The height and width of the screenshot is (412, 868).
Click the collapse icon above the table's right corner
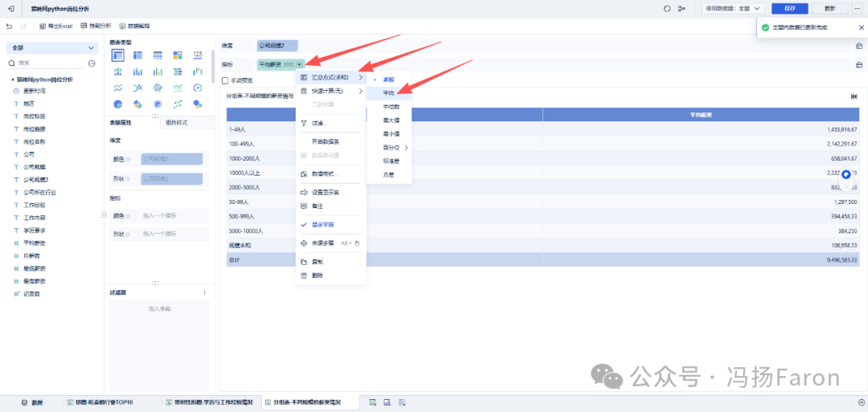pyautogui.click(x=854, y=96)
